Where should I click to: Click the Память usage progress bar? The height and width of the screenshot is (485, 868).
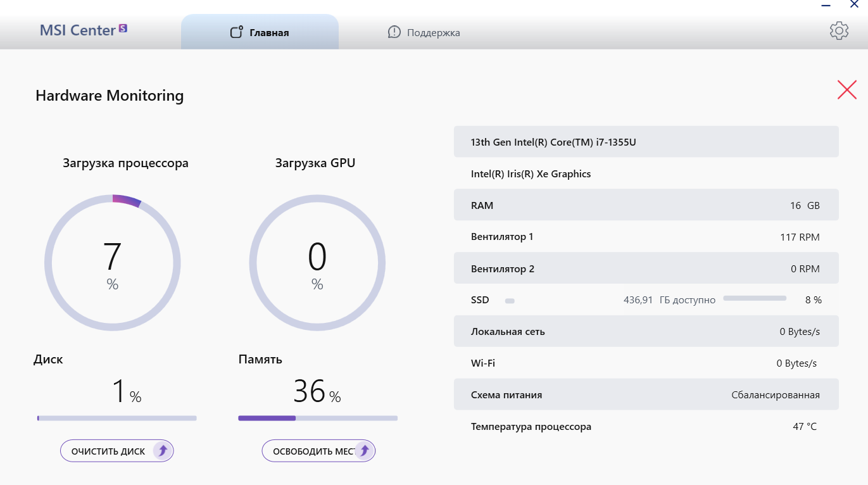318,418
